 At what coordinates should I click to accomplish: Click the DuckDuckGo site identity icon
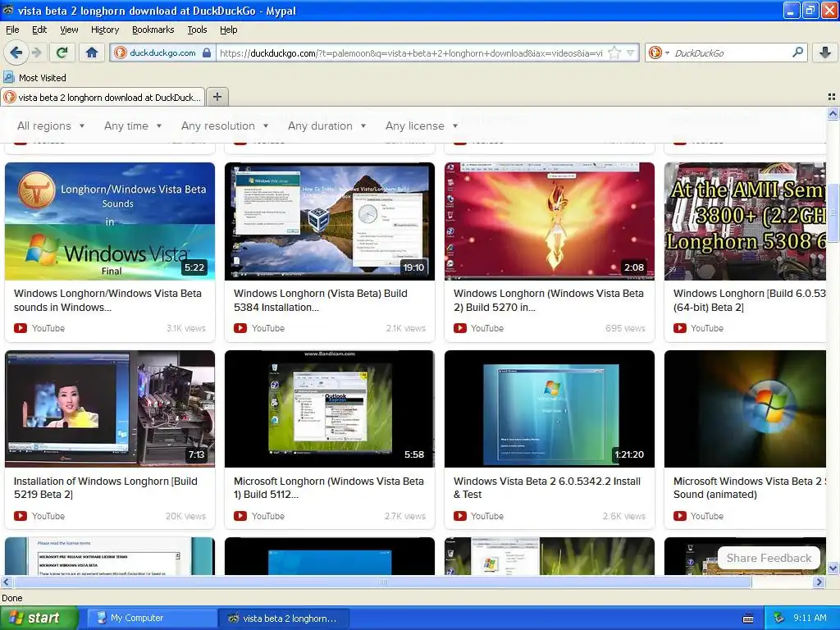pos(121,52)
